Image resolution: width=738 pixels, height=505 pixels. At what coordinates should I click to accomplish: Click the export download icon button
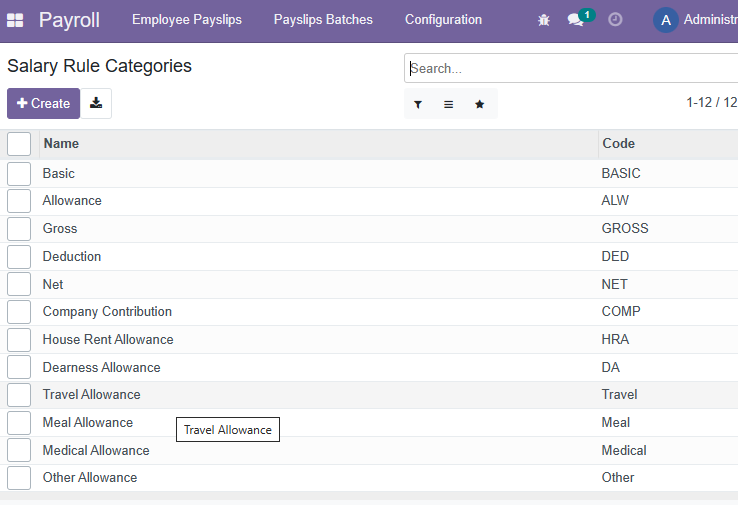(x=96, y=103)
